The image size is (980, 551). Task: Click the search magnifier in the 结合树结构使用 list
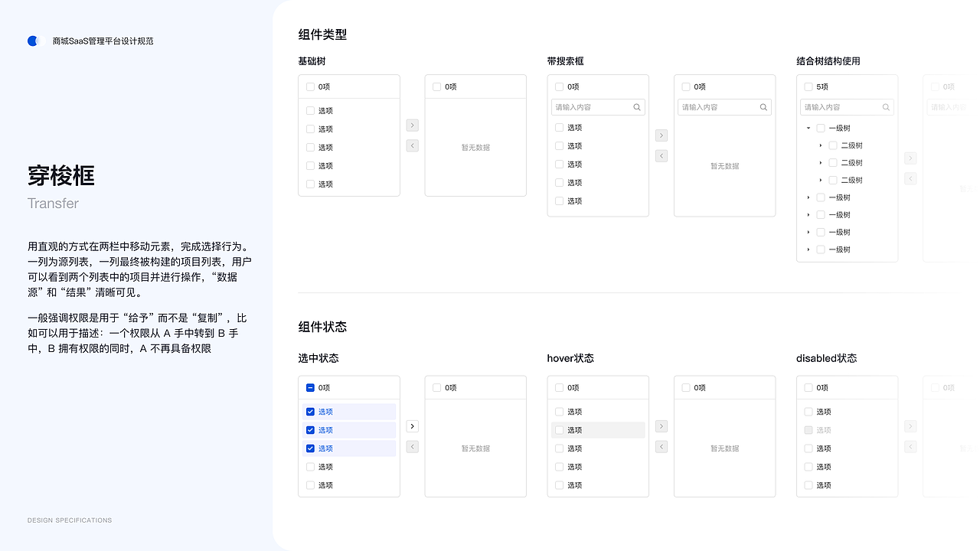click(x=886, y=107)
